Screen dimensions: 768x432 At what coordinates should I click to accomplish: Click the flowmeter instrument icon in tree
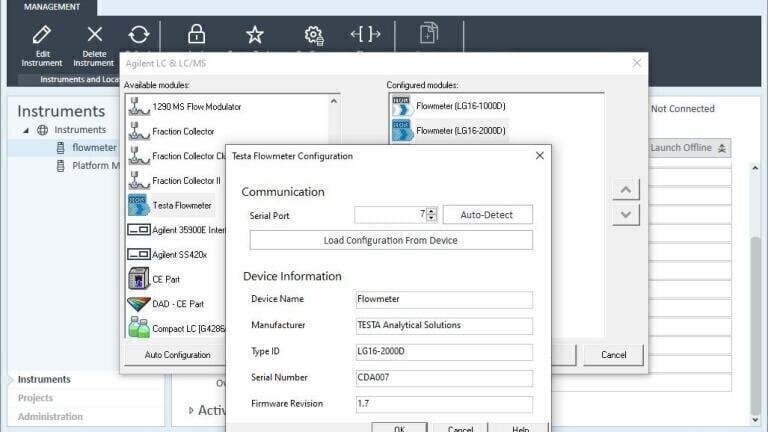pos(60,147)
